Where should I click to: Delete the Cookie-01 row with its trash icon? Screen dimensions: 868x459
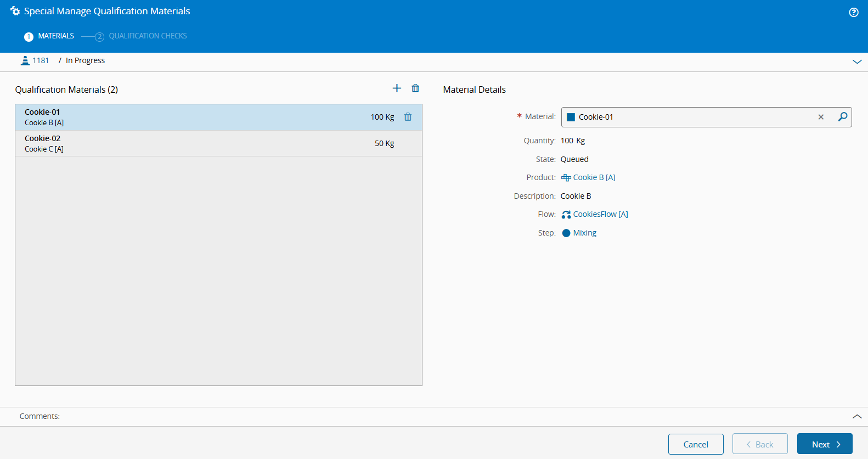[x=408, y=117]
